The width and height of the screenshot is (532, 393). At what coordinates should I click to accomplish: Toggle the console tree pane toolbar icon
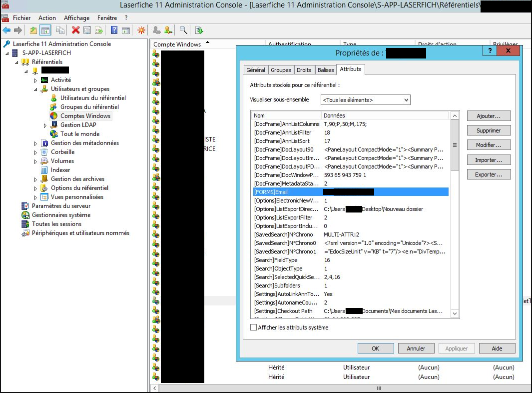[x=45, y=30]
